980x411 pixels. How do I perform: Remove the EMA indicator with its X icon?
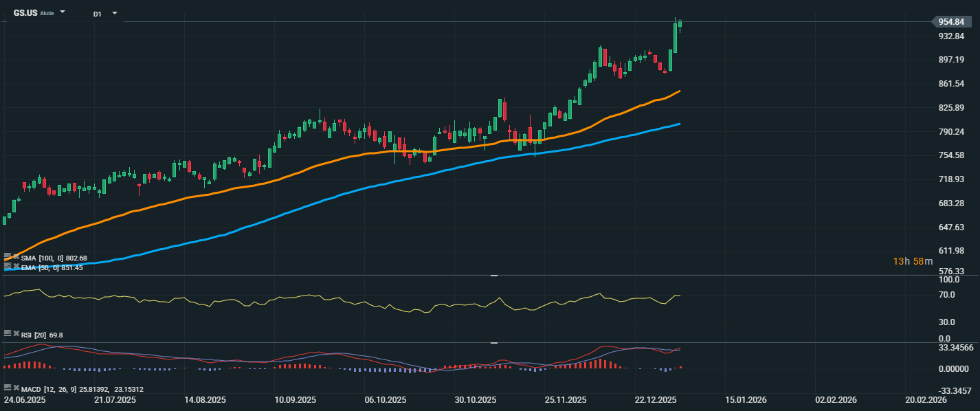click(x=16, y=267)
